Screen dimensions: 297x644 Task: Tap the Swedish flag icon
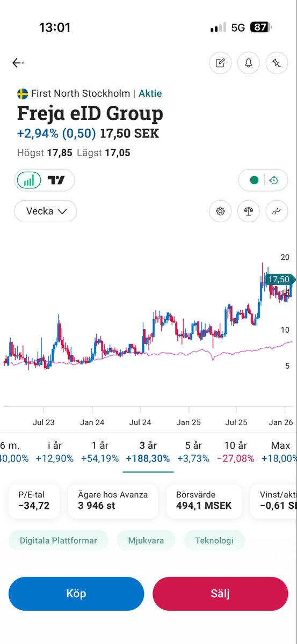click(23, 94)
